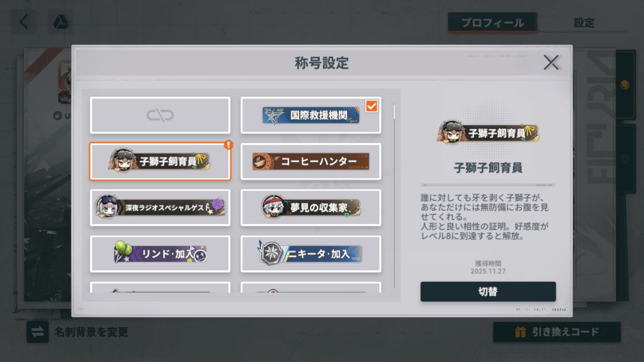The height and width of the screenshot is (362, 644).
Task: Open the 設定 tab
Action: [584, 23]
